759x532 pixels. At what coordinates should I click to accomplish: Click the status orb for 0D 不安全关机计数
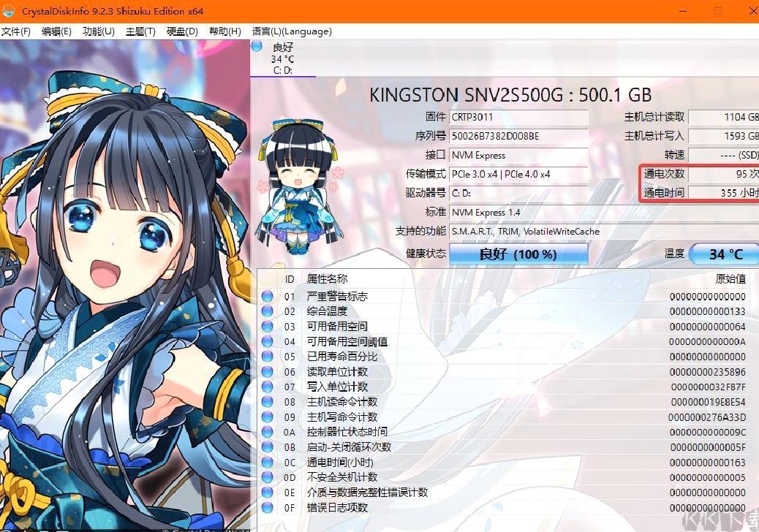267,477
